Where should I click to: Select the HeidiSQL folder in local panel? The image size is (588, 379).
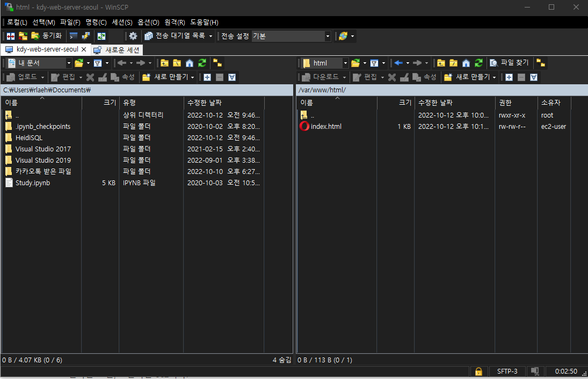click(29, 138)
